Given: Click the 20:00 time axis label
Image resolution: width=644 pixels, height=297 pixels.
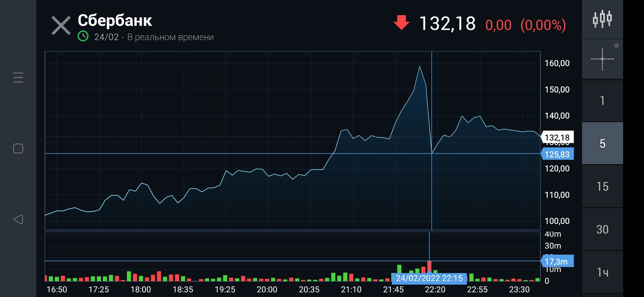Looking at the screenshot, I should click(267, 289).
